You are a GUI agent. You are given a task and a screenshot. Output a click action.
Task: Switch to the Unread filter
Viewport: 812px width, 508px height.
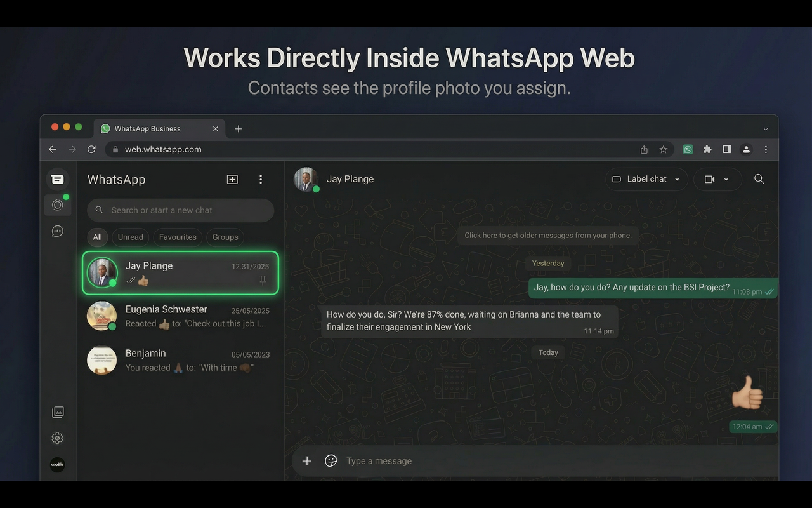pyautogui.click(x=130, y=237)
